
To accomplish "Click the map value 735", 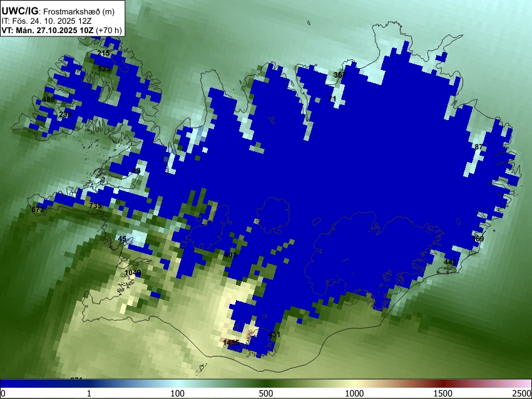I will [95, 205].
